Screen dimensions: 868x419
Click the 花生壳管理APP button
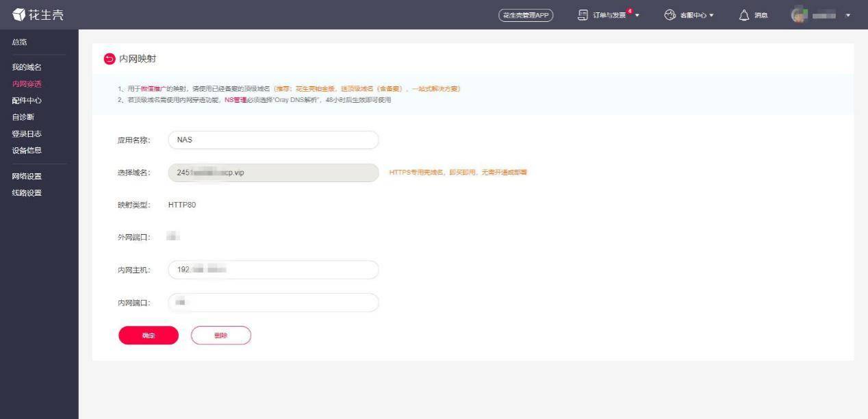526,16
